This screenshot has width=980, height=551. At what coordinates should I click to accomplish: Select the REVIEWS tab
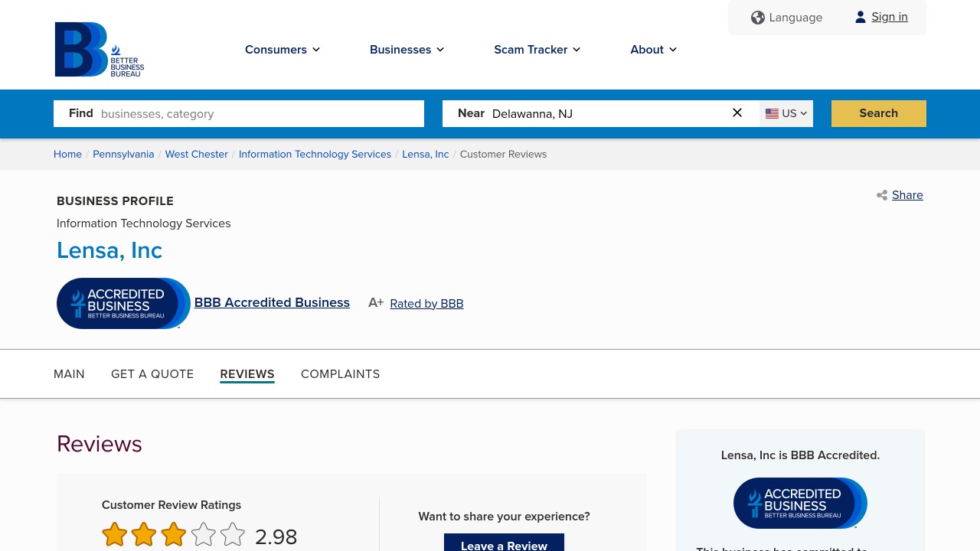coord(247,374)
